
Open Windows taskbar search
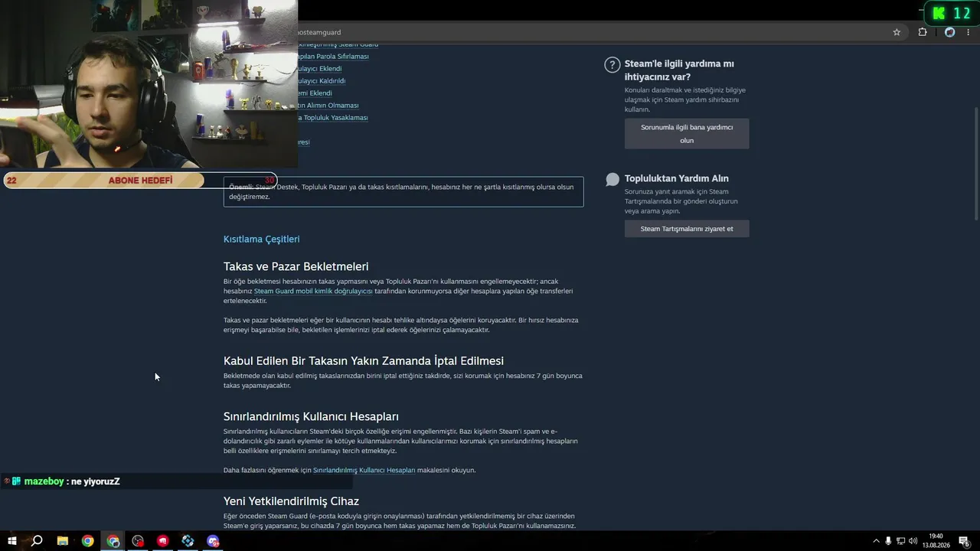[37, 541]
